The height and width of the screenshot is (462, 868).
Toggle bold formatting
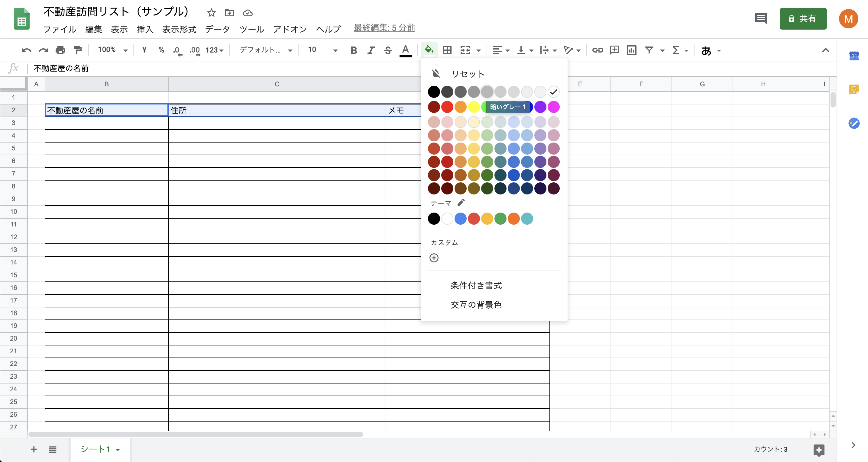pos(354,50)
